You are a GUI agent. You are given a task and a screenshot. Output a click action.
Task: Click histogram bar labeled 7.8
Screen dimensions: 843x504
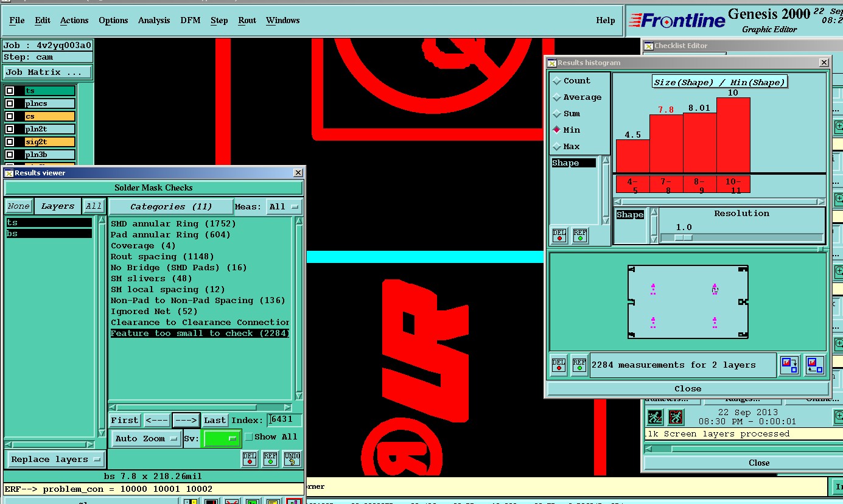point(666,144)
